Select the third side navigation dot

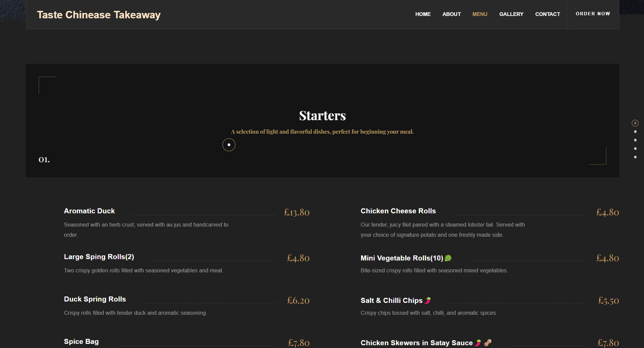635,140
